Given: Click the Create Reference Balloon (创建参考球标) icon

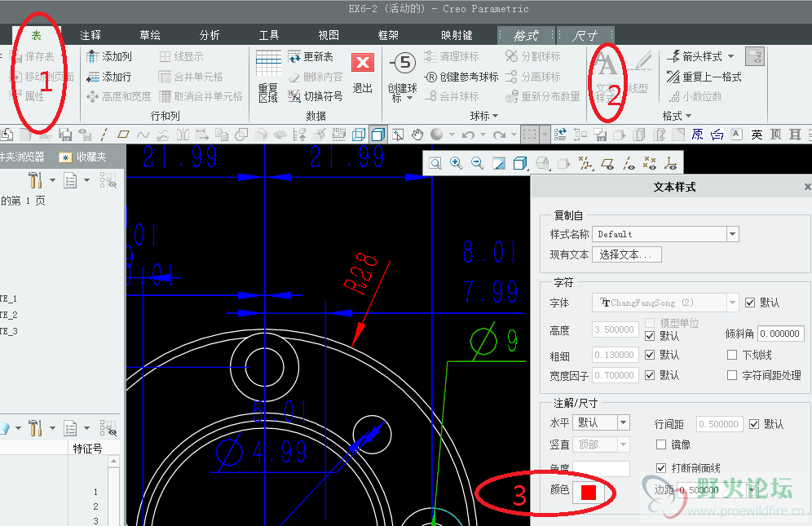Looking at the screenshot, I should [430, 77].
